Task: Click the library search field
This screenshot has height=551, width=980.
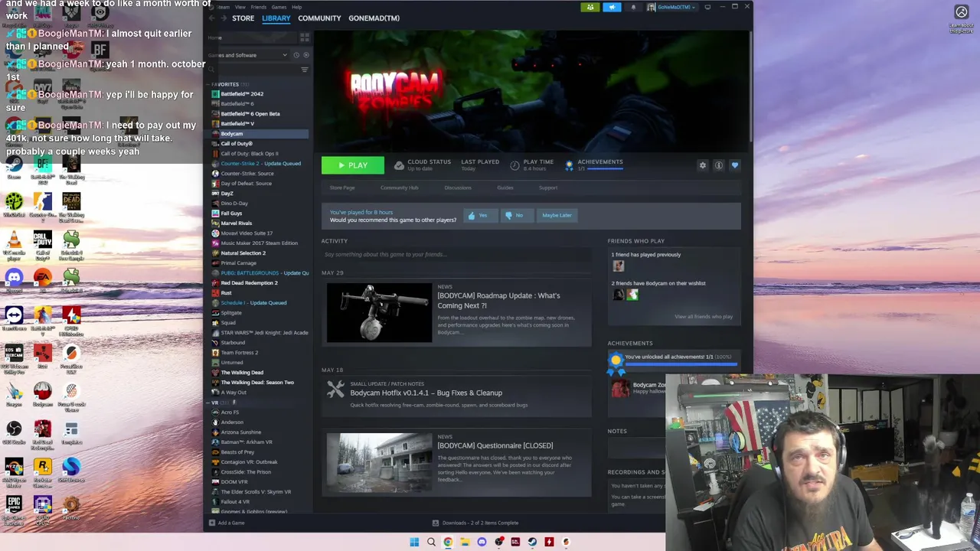Action: 253,70
